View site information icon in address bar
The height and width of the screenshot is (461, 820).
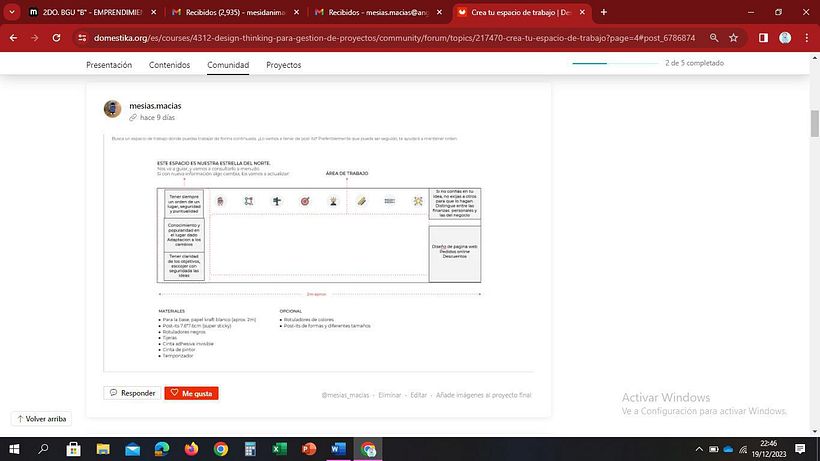pyautogui.click(x=82, y=38)
